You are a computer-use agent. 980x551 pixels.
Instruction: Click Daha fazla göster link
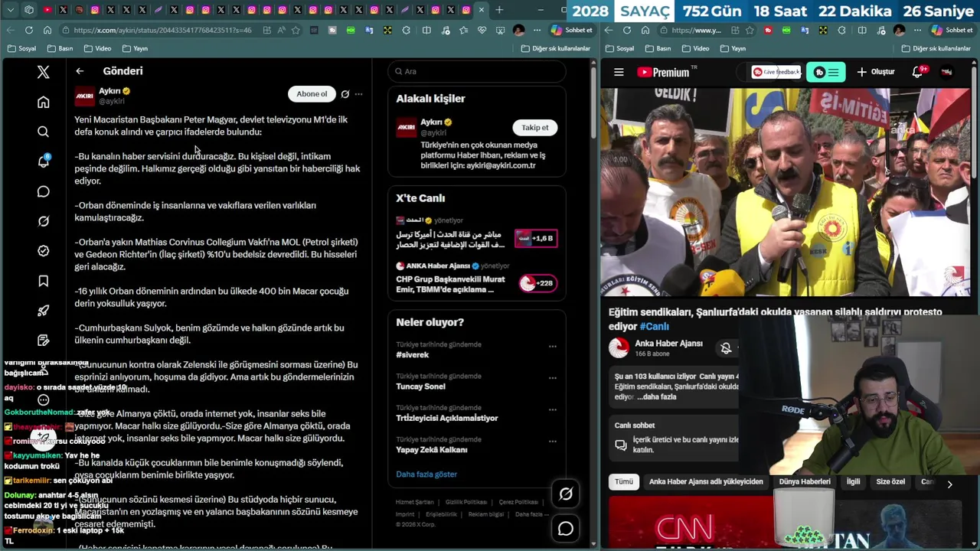pos(426,474)
